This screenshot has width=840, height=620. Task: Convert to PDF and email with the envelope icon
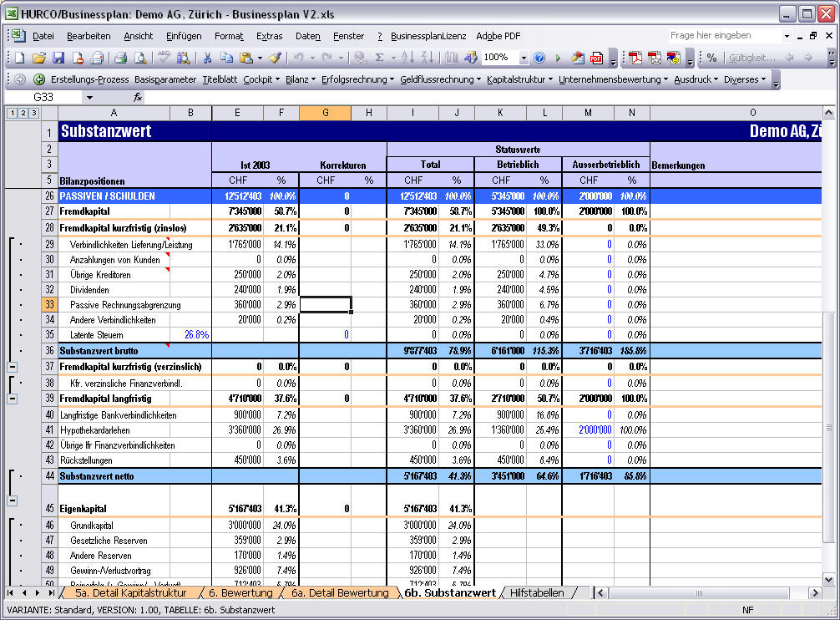[654, 58]
